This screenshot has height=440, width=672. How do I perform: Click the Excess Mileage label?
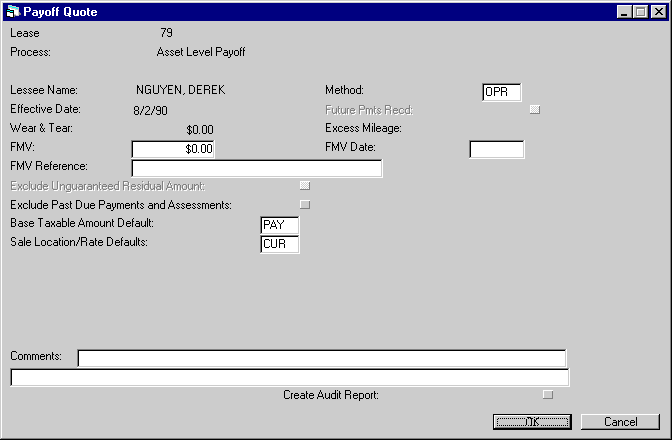[363, 128]
